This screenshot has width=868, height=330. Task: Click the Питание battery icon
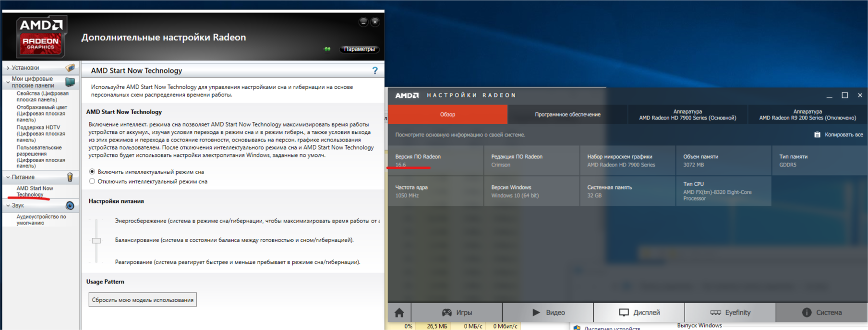70,177
